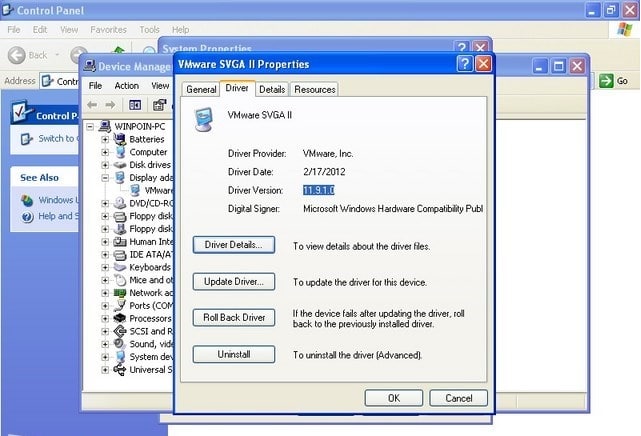Open help in VMware SVGA II Properties
641x436 pixels.
coord(464,64)
